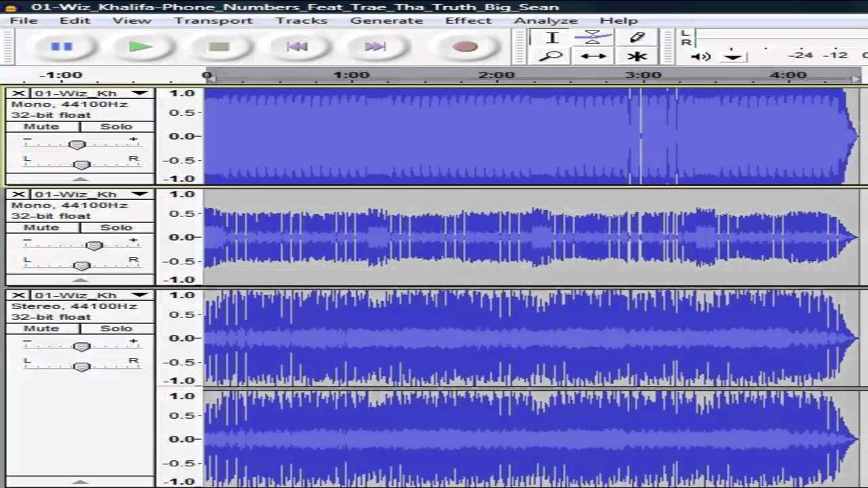The width and height of the screenshot is (868, 488).
Task: Click the second track's pan slider
Action: tap(81, 266)
